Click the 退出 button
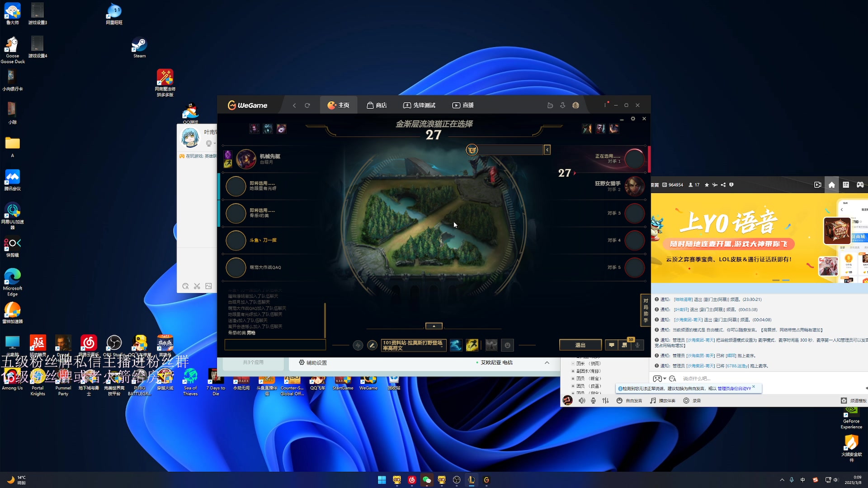Viewport: 868px width, 488px height. click(580, 345)
